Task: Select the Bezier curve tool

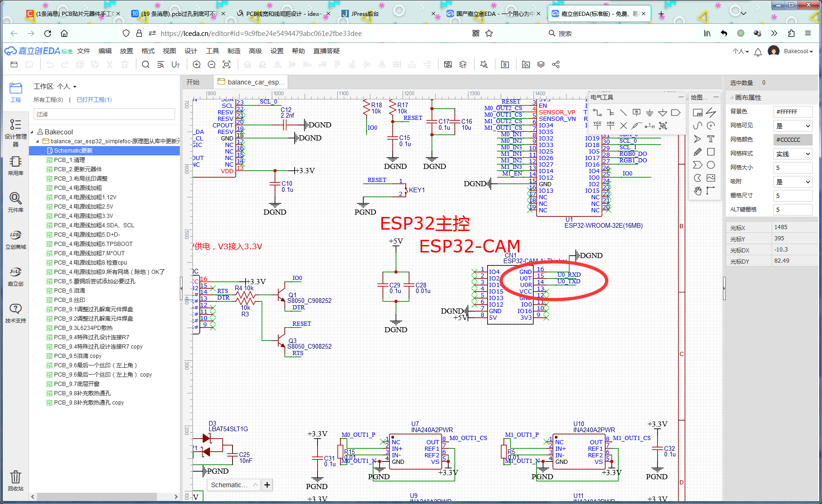Action: 698,126
